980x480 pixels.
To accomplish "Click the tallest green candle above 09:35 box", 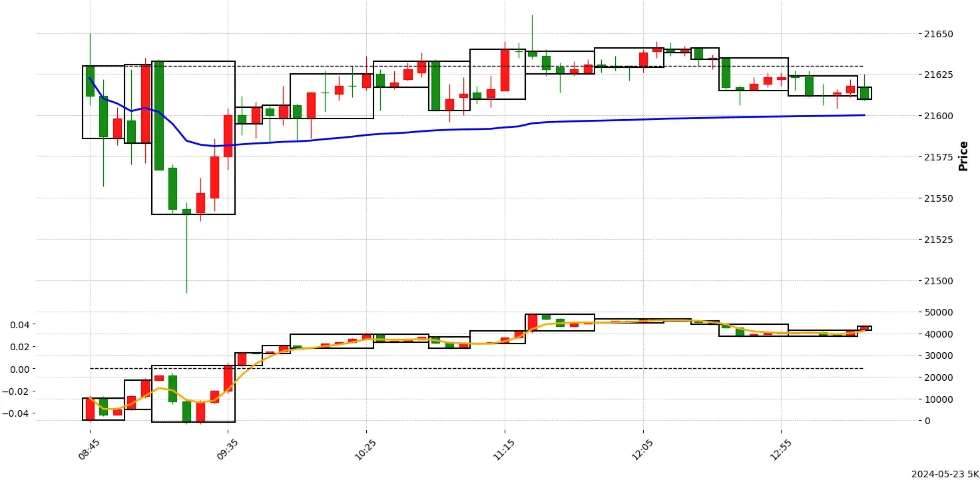I will coord(159,116).
